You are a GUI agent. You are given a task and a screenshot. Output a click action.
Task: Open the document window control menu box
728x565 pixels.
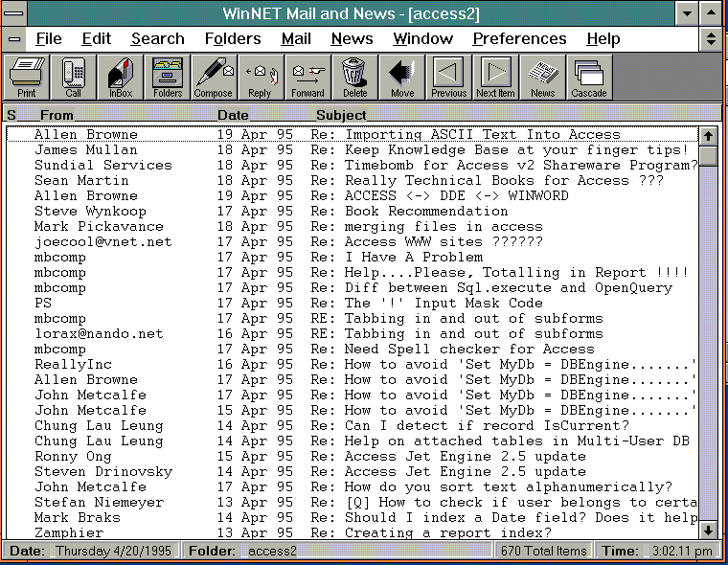click(14, 39)
